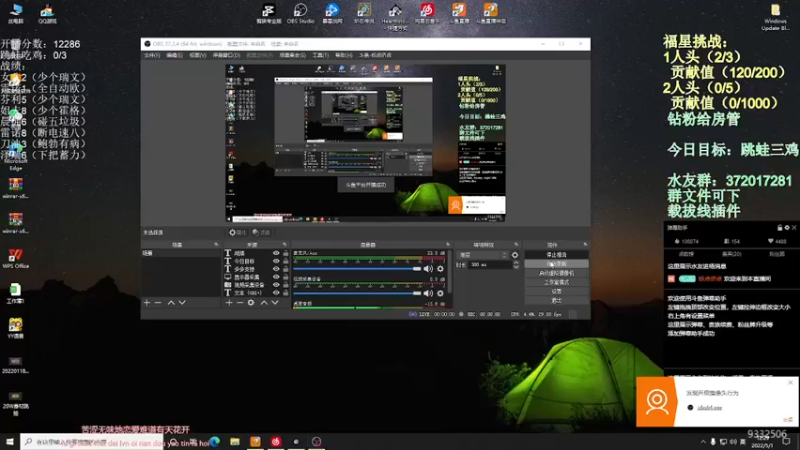This screenshot has width=800, height=450.
Task: Pop out the 控件 dock panel
Action: (x=585, y=245)
